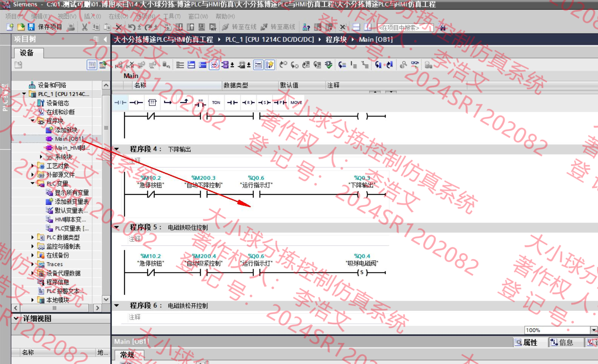Open the 视图(V) menu

click(67, 16)
